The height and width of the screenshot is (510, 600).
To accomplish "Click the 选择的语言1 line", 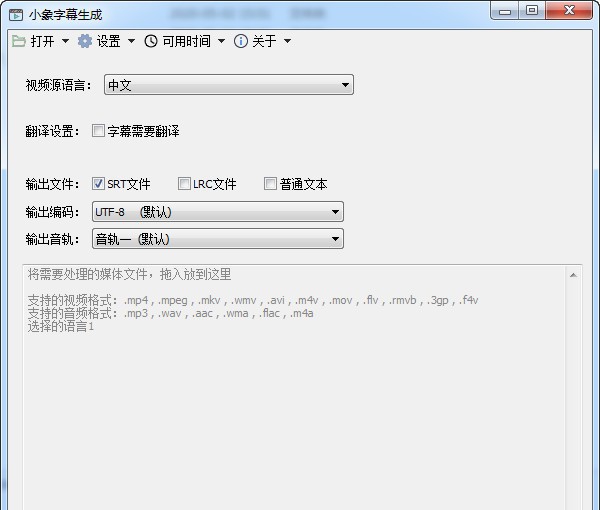I will click(60, 326).
